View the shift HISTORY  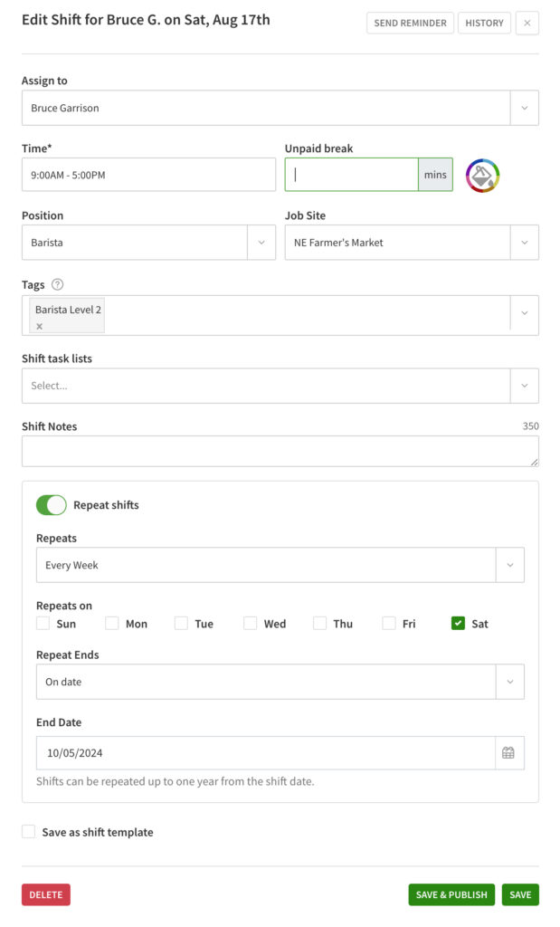click(x=483, y=23)
